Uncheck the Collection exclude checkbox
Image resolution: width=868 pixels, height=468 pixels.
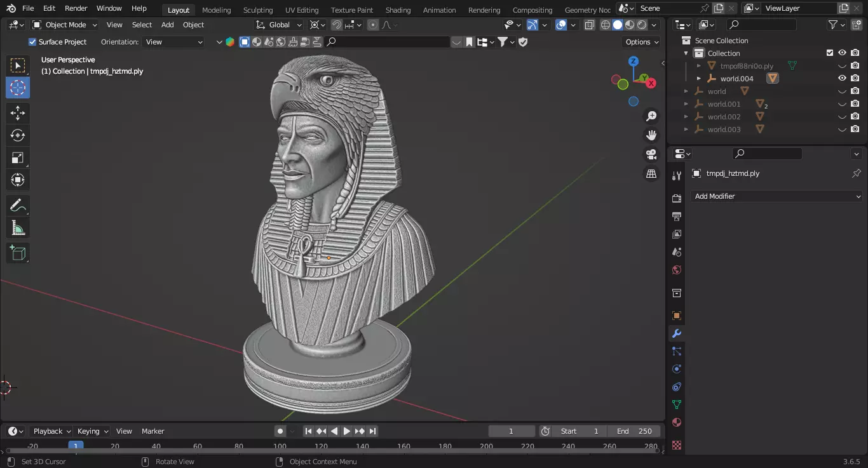click(829, 53)
